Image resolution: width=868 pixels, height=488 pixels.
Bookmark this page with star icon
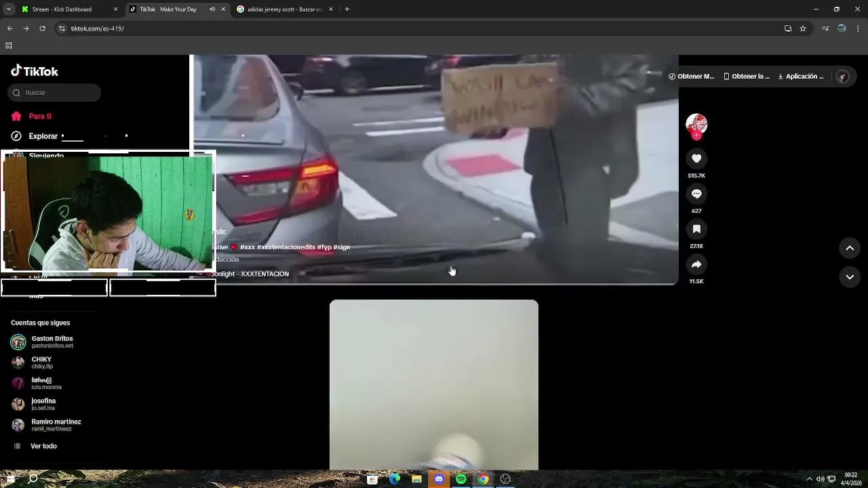click(x=803, y=28)
